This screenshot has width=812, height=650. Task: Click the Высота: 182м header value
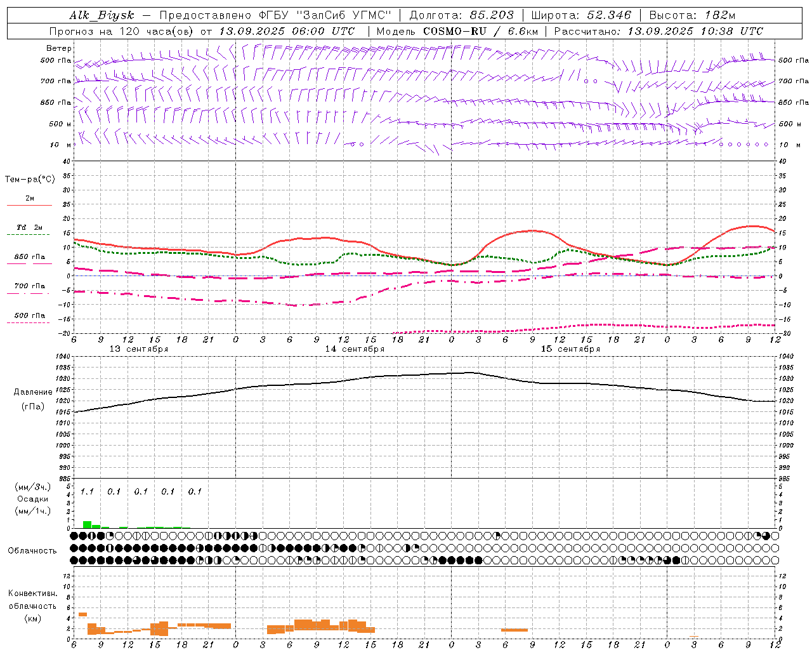click(x=692, y=16)
